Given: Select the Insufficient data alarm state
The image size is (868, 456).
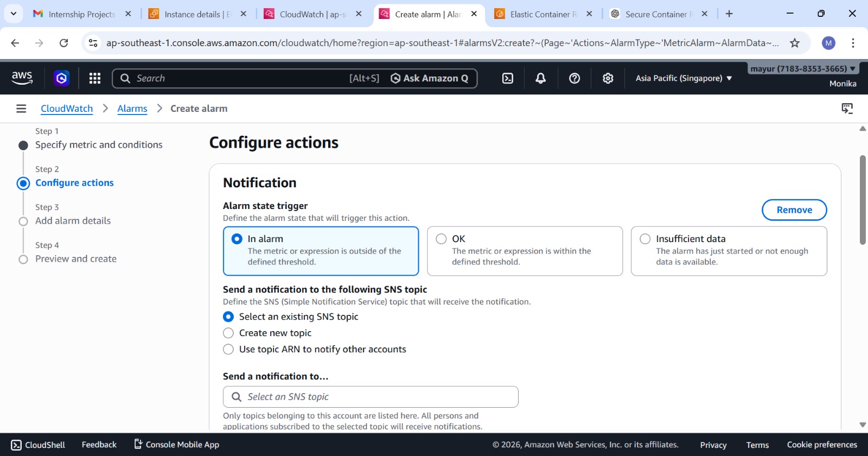Looking at the screenshot, I should [645, 239].
